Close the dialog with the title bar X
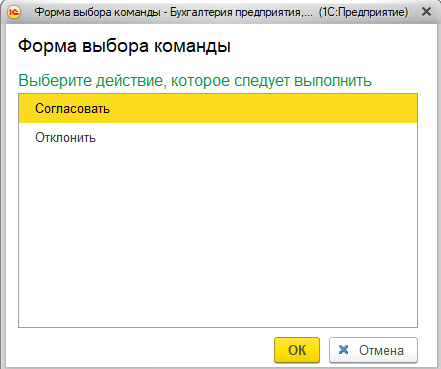The height and width of the screenshot is (369, 441). pyautogui.click(x=426, y=12)
